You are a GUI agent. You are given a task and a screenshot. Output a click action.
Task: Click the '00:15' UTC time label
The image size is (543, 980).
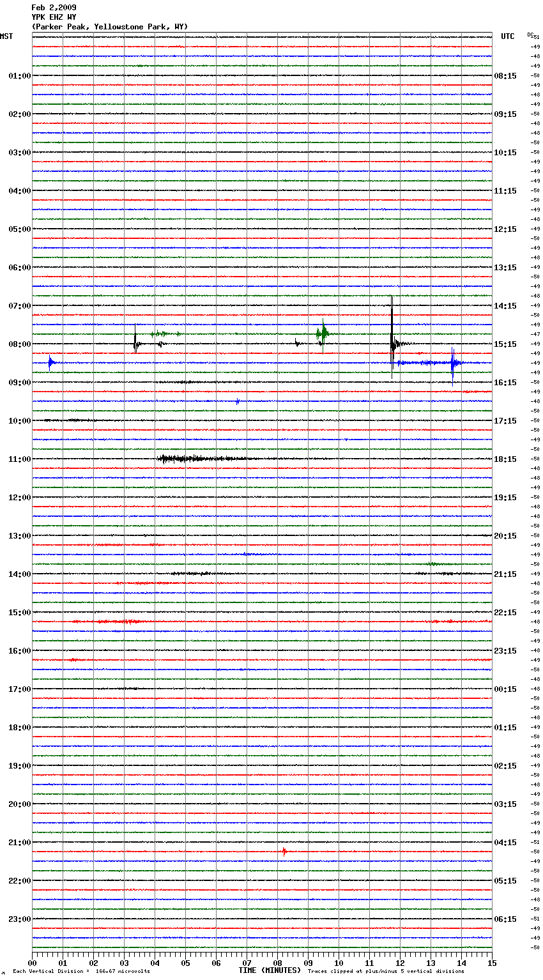(x=505, y=689)
